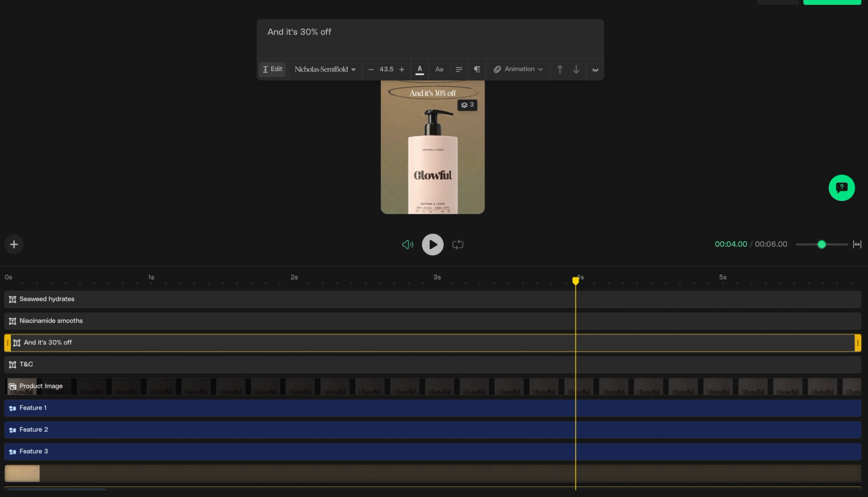This screenshot has width=868, height=497.
Task: Move layer down with the down arrow
Action: coord(576,69)
